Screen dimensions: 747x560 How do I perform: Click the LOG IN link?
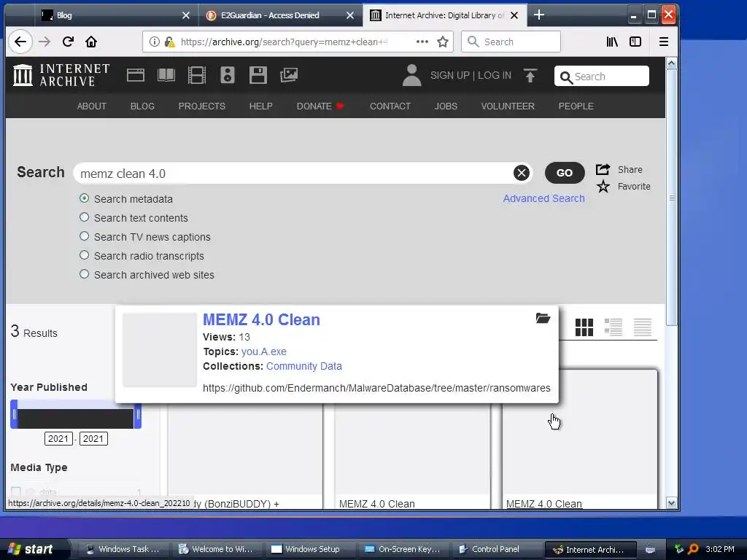495,75
